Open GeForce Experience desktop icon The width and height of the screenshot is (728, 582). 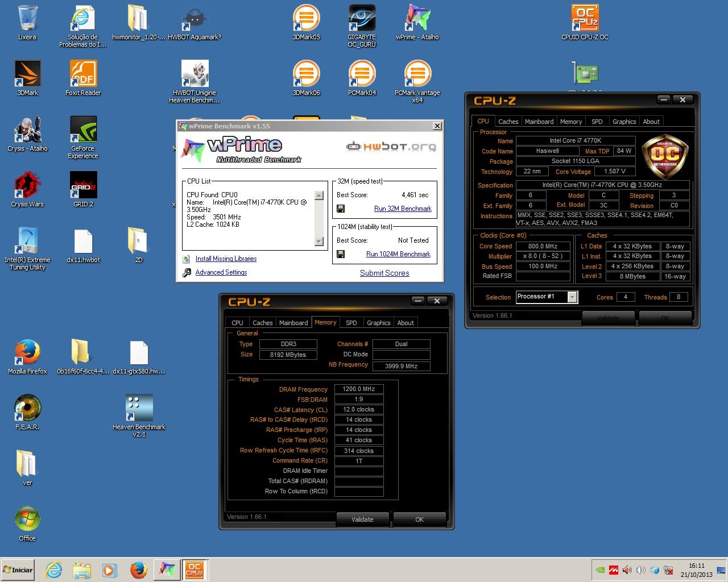83,137
